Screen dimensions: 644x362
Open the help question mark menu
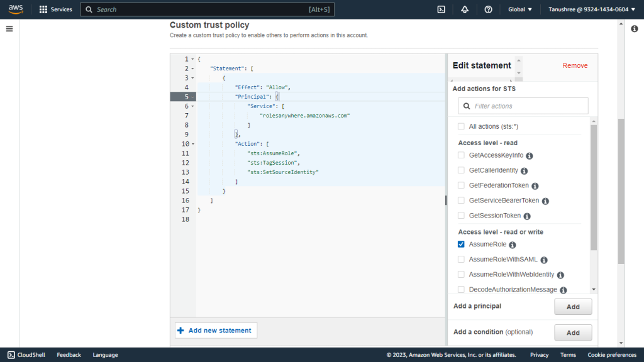[488, 9]
